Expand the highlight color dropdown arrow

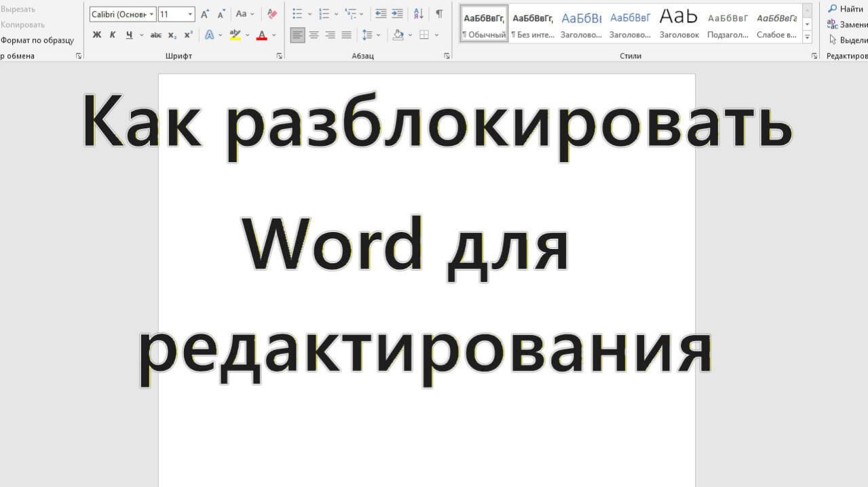point(247,35)
